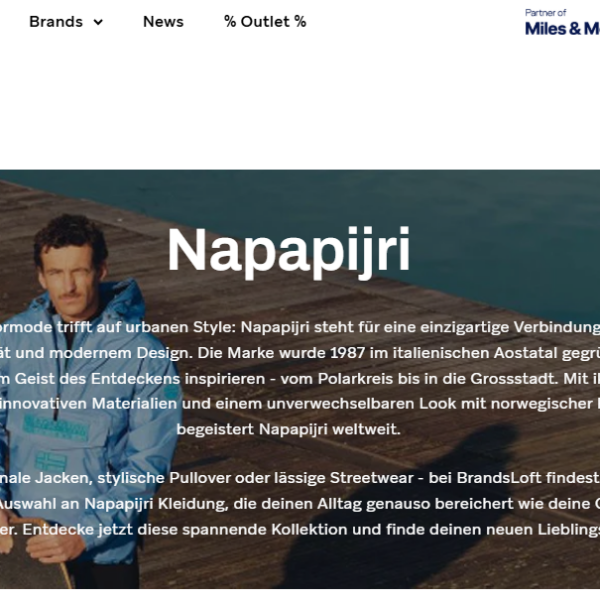This screenshot has width=600, height=600.
Task: Click the line 'innovativen Materialien und einem unverwechselbaren Look'
Action: click(300, 404)
